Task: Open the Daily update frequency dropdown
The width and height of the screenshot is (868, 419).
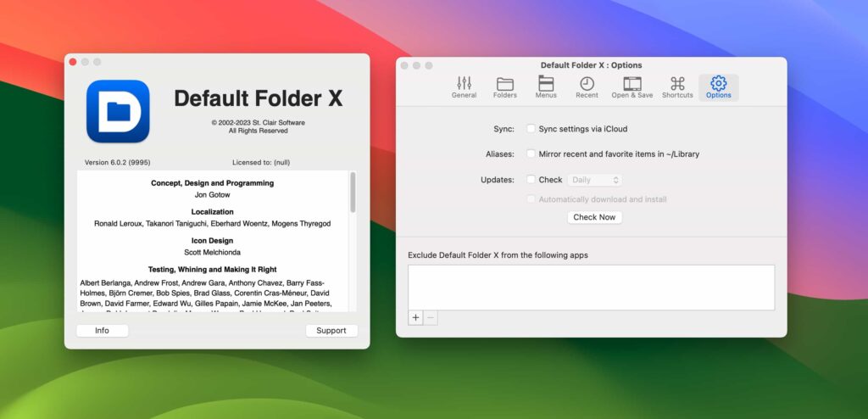Action: click(594, 180)
